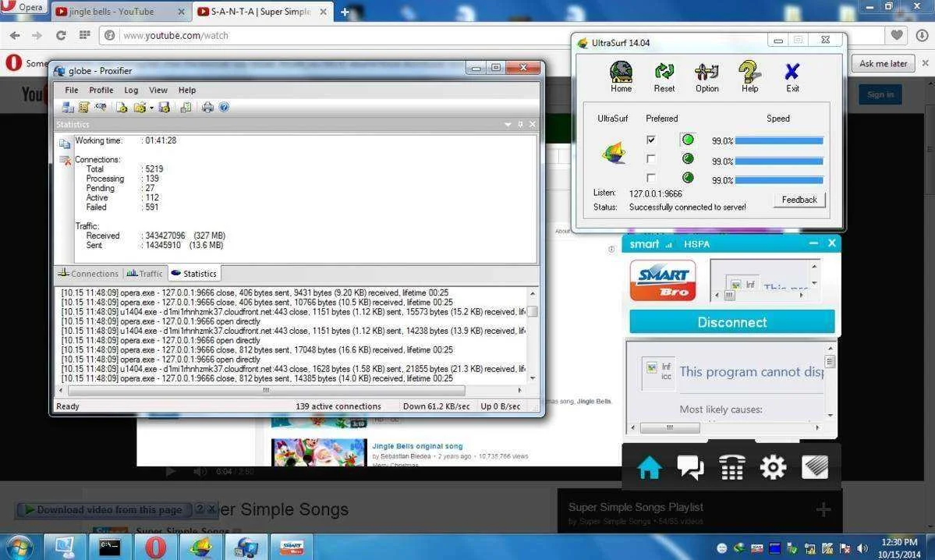935x560 pixels.
Task: Open Smart Bro settings gear icon
Action: 773,467
